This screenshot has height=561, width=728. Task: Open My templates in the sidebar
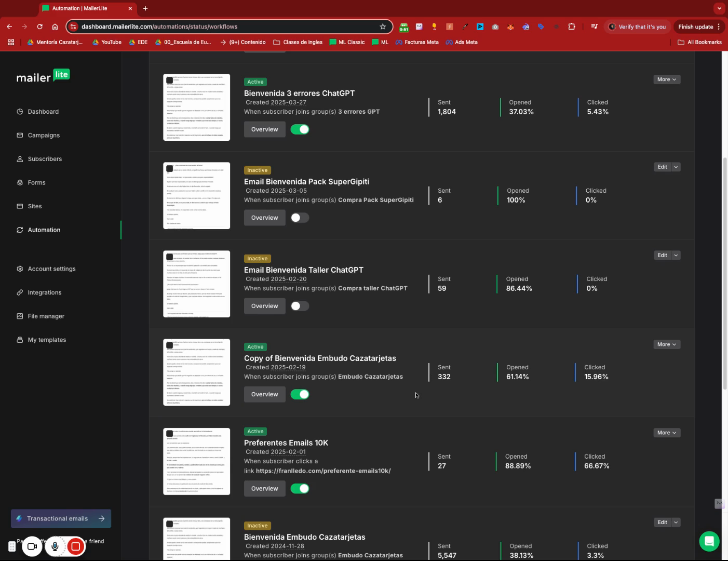(47, 340)
